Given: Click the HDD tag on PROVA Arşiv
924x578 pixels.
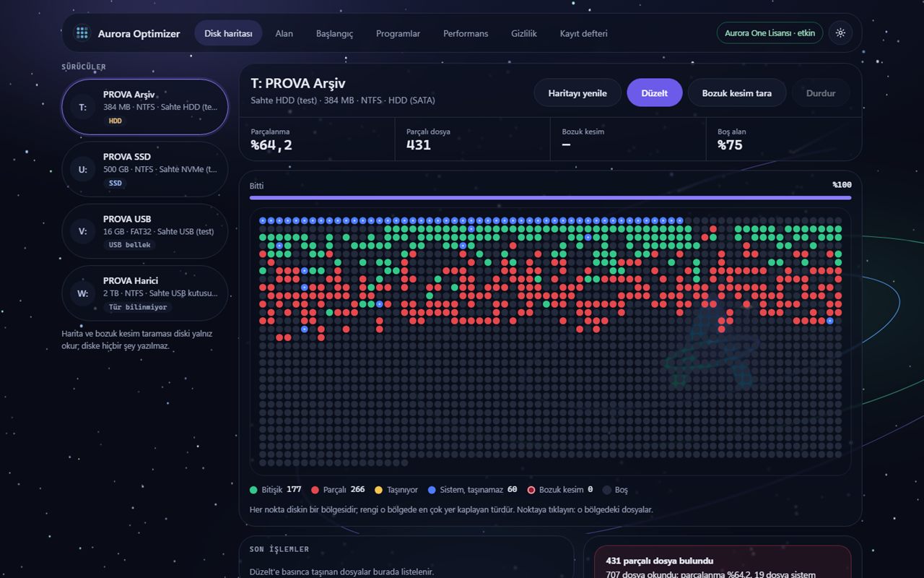Looking at the screenshot, I should [x=115, y=121].
